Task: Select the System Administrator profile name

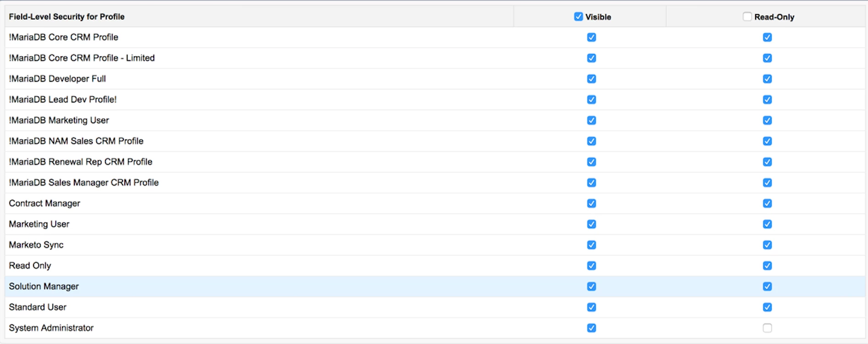Action: click(51, 328)
